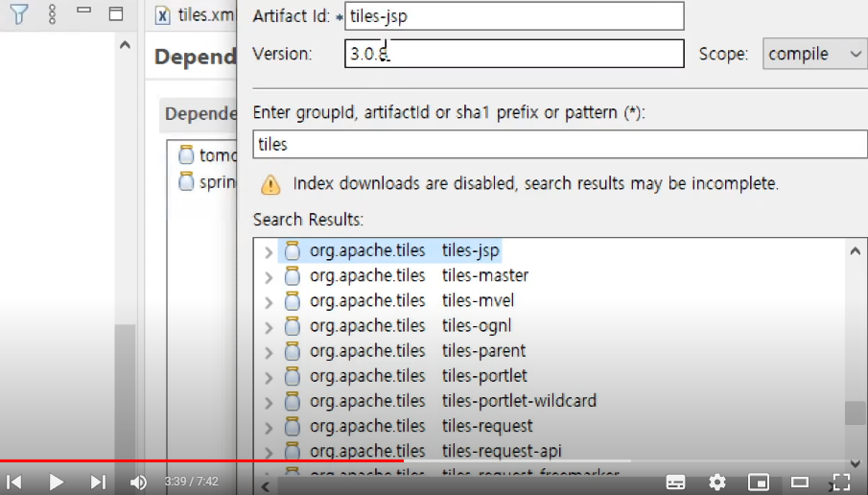Select the tiles-request result row

point(408,426)
